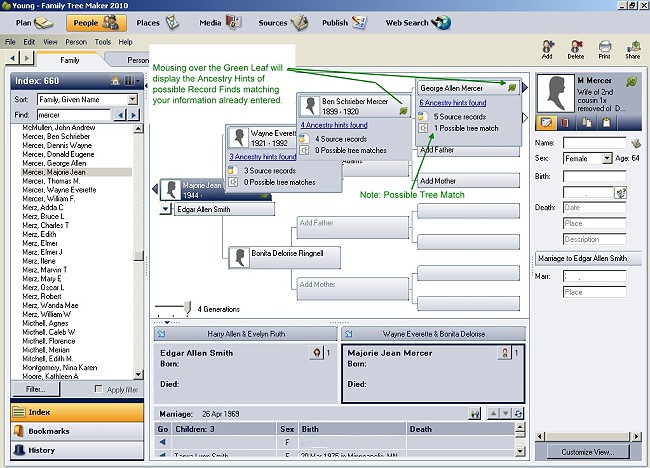This screenshot has height=468, width=650.
Task: Open the Plan workspace
Action: pos(34,23)
